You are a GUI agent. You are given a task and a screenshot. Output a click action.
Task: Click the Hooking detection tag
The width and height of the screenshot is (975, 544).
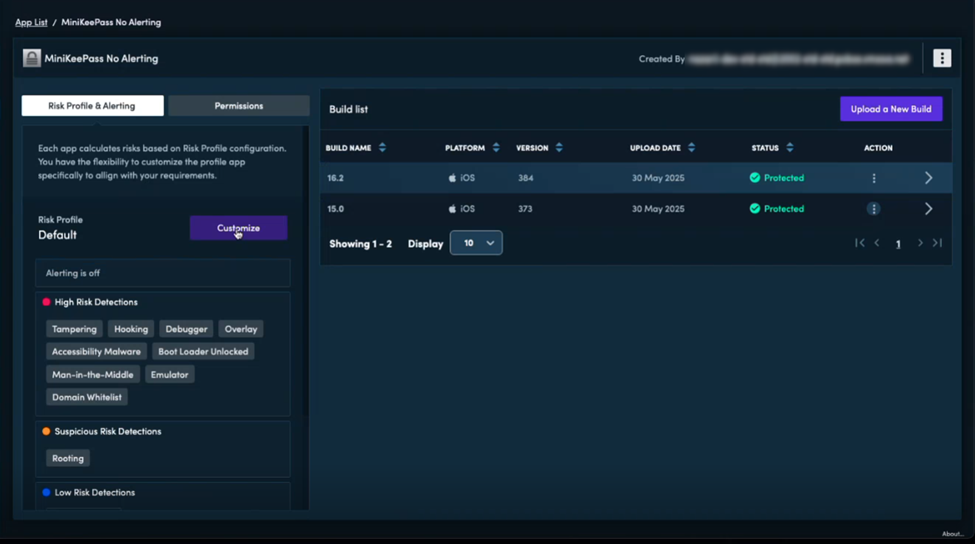(x=131, y=329)
